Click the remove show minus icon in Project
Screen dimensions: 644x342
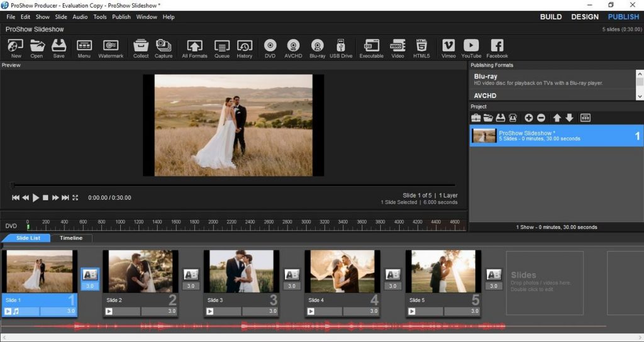coord(541,118)
